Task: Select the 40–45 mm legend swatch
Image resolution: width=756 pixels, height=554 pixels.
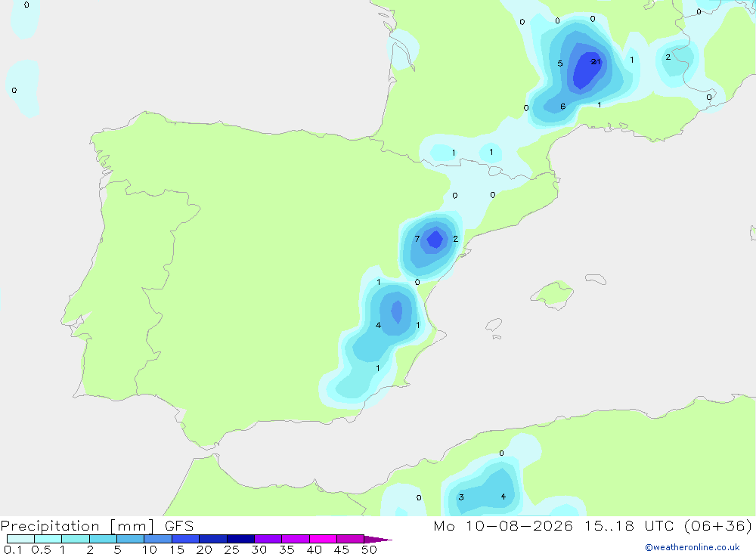Action: pos(323,539)
